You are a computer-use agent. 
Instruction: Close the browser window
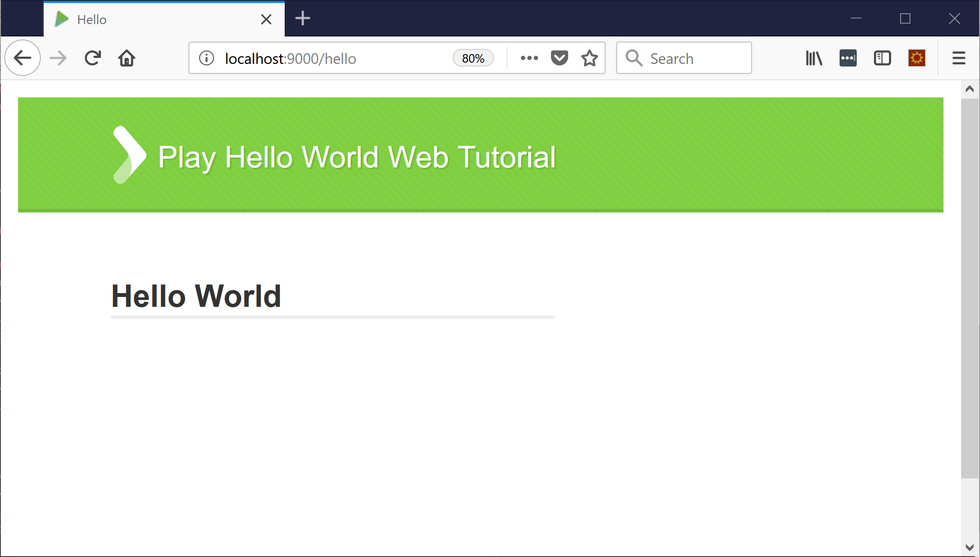954,18
